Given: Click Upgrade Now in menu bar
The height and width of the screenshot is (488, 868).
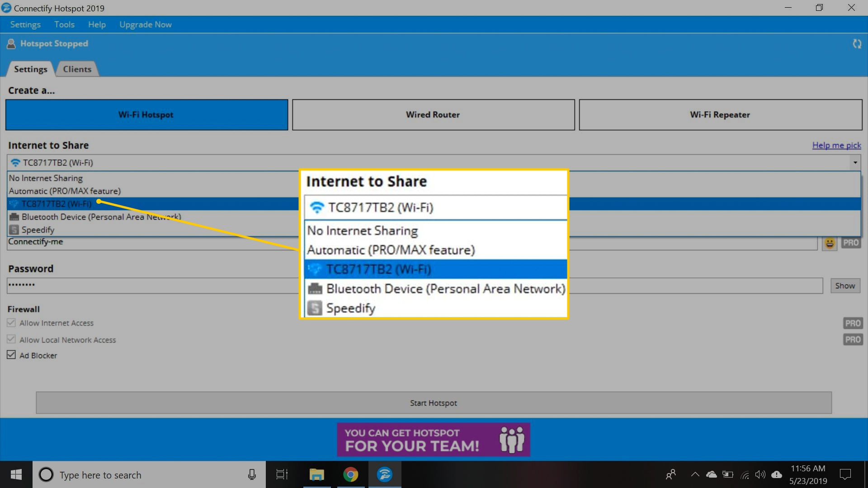Looking at the screenshot, I should point(146,24).
